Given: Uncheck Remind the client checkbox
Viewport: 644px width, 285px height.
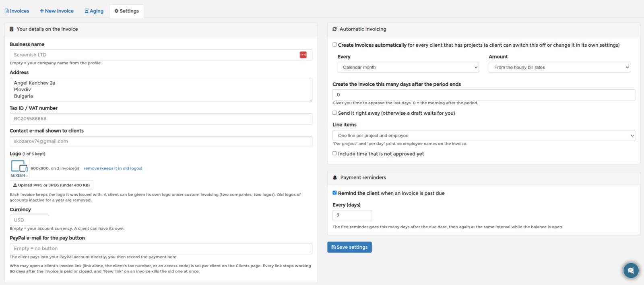Looking at the screenshot, I should [x=334, y=193].
